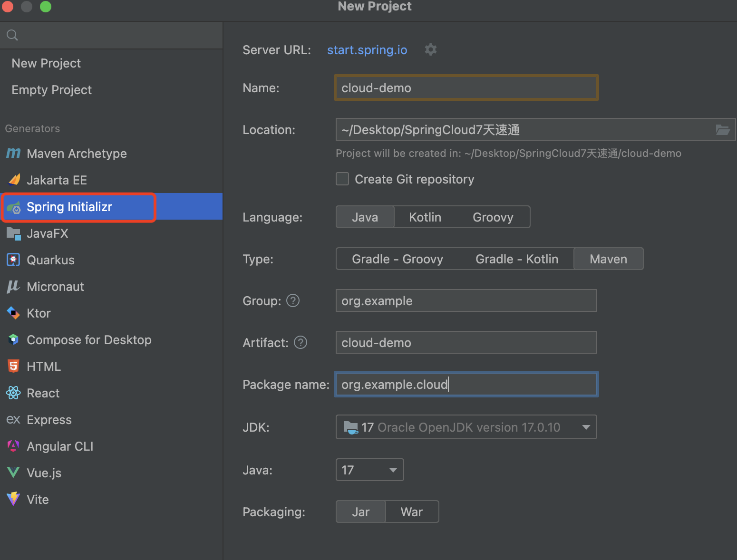The width and height of the screenshot is (737, 560).
Task: Click the green window zoom button
Action: (x=46, y=6)
